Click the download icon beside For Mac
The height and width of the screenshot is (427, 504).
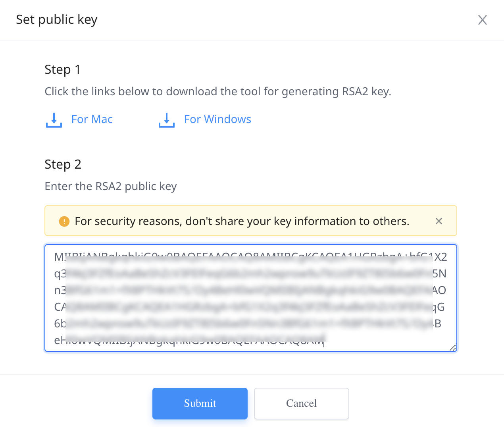[54, 120]
